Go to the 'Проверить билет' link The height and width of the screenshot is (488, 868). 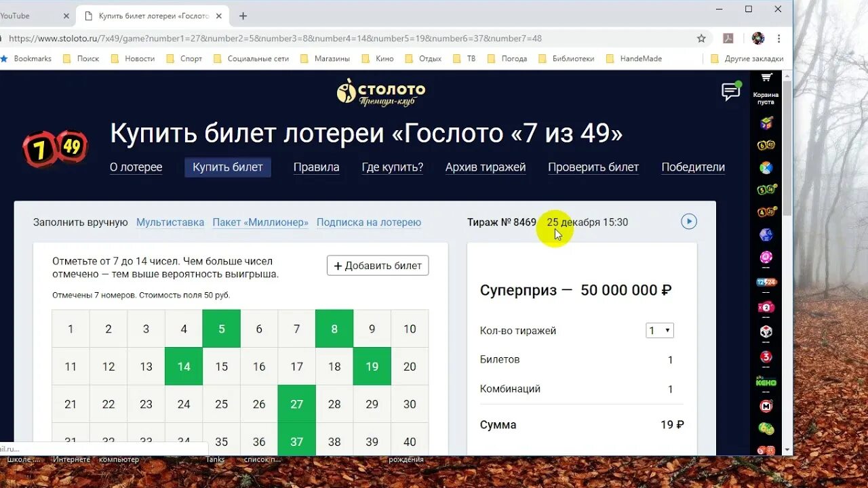(x=593, y=167)
